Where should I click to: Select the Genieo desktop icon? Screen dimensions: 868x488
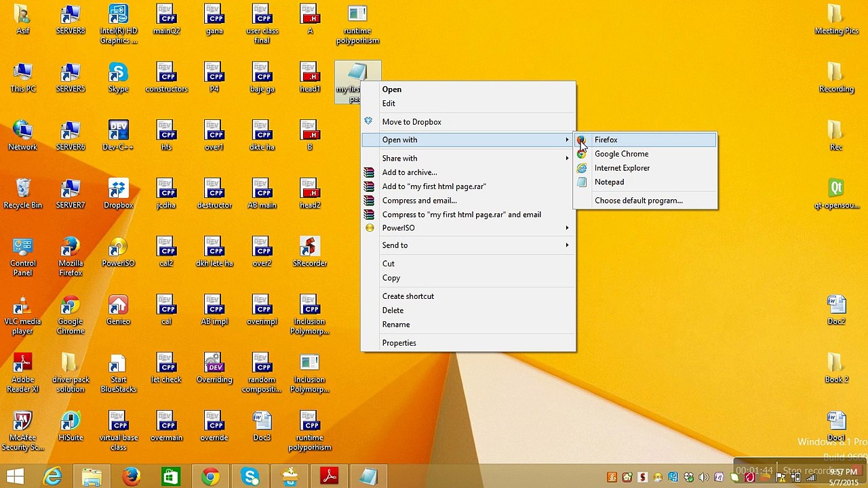pos(118,310)
